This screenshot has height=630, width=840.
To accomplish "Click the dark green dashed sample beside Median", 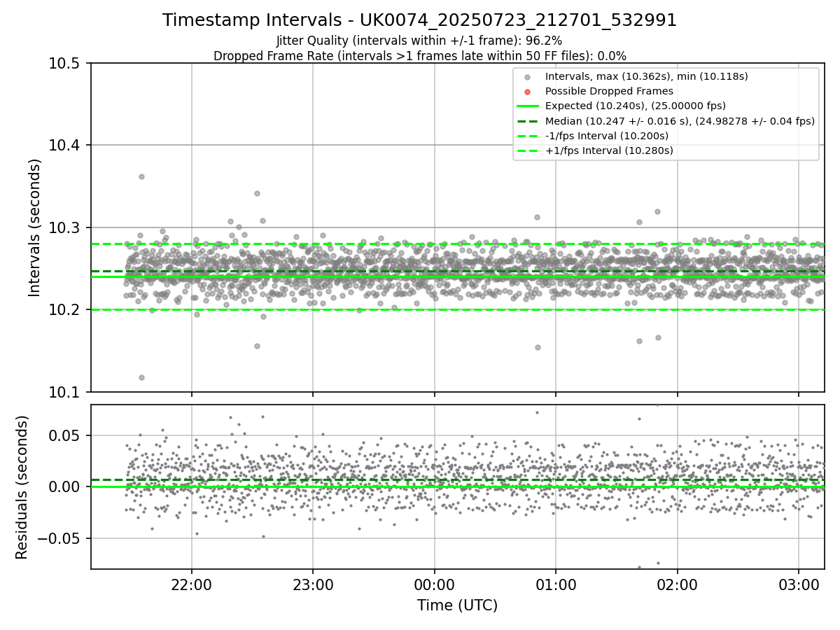I will pos(528,121).
